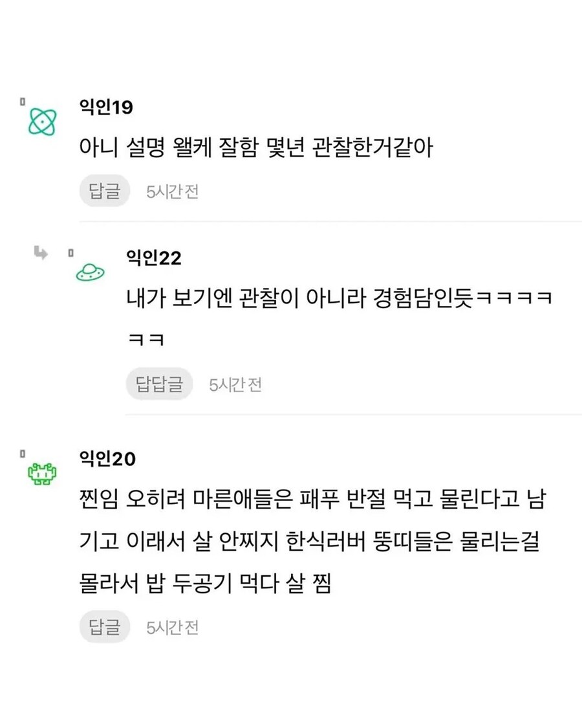Click the UFO avatar of 익인22
This screenshot has height=728, width=582.
pos(91,272)
